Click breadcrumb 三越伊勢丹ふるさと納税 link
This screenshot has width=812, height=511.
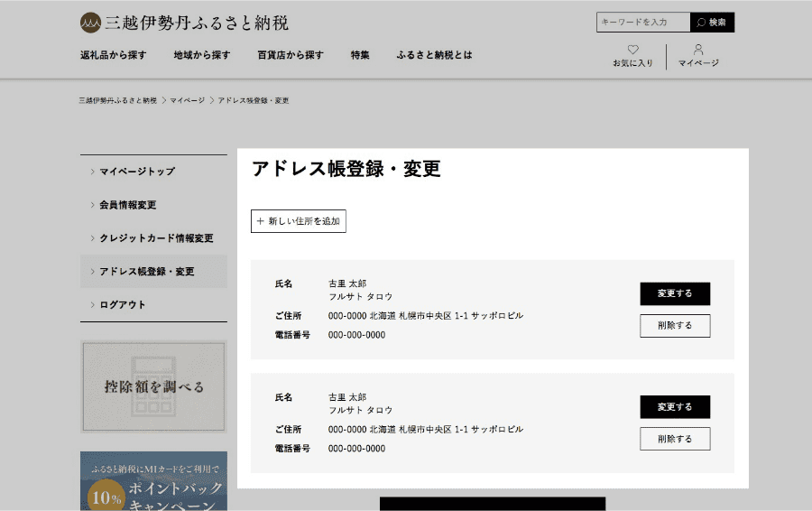coord(117,100)
